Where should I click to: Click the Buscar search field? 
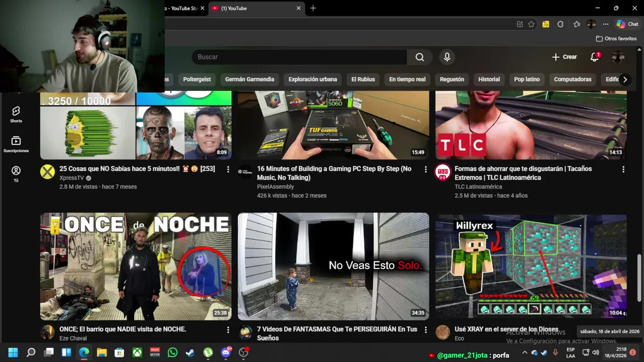(x=299, y=57)
